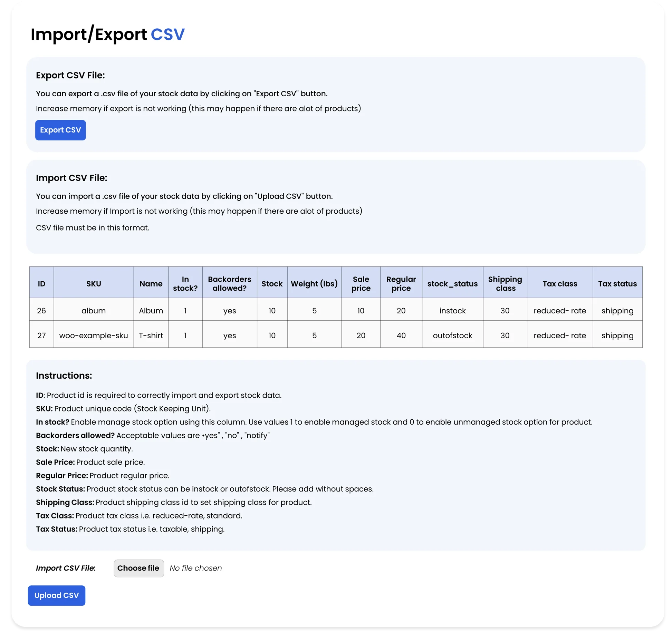
Task: Click the Export CSV button
Action: 60,130
